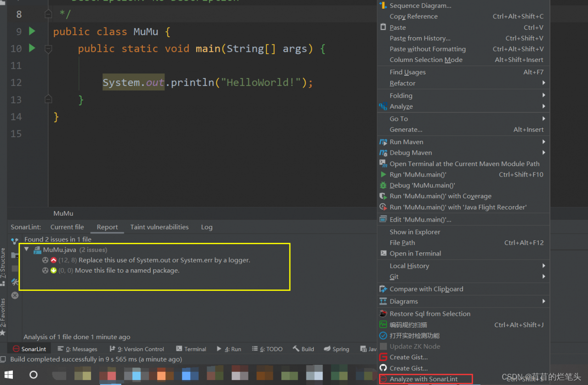Open the Version Control tool window
The height and width of the screenshot is (385, 588).
point(137,349)
